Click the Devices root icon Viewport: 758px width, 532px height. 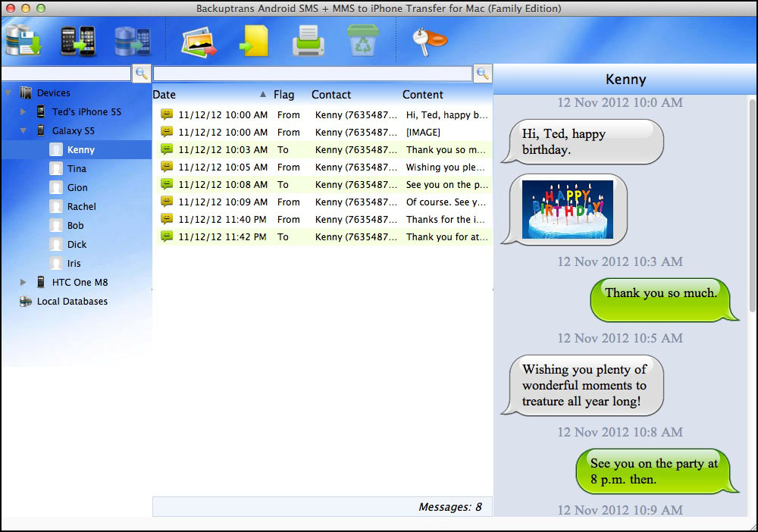26,92
